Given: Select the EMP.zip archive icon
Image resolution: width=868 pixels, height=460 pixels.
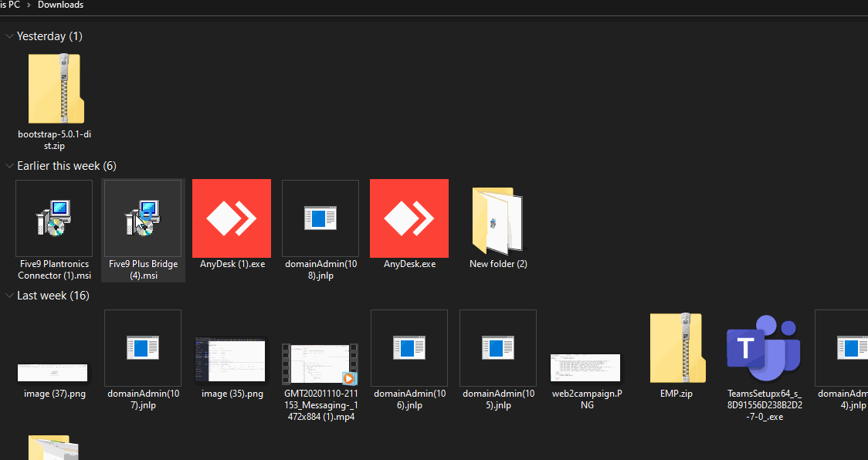Looking at the screenshot, I should pos(677,348).
